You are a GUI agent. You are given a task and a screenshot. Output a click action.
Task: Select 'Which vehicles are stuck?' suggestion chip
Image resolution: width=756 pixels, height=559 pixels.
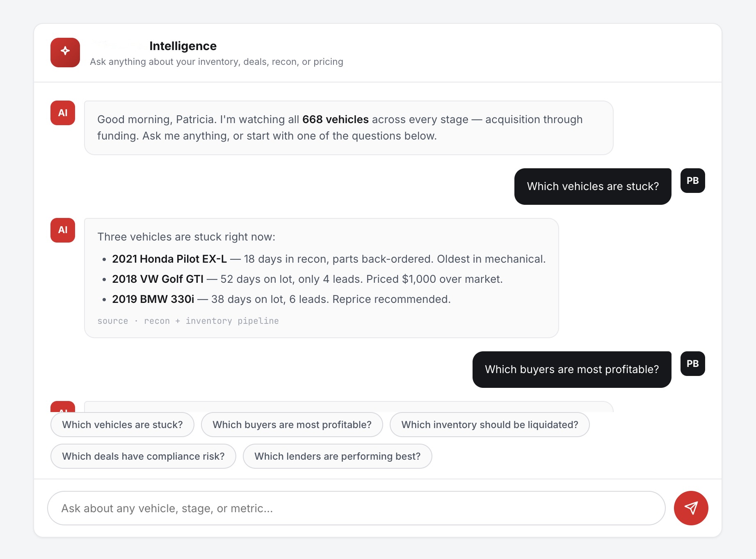(x=122, y=425)
